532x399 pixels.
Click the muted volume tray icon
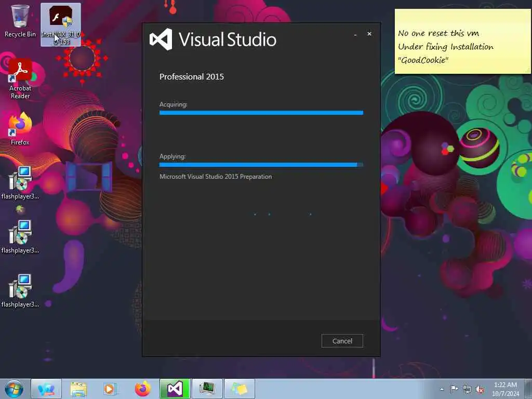click(x=480, y=390)
